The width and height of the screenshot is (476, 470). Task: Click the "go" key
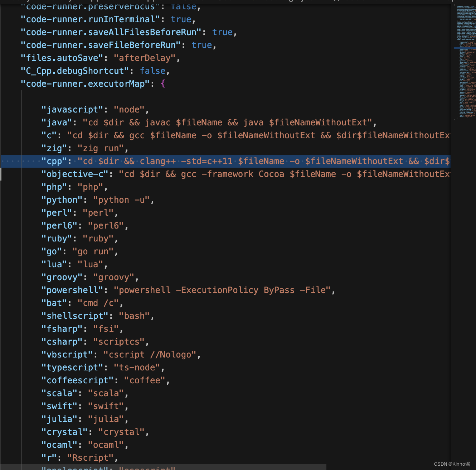click(x=52, y=251)
